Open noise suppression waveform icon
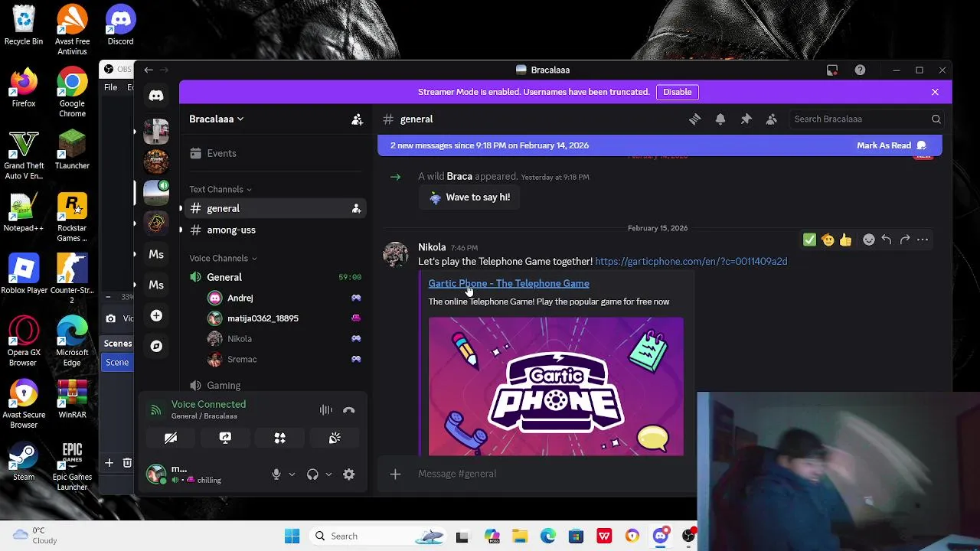Viewport: 980px width, 551px height. pyautogui.click(x=325, y=410)
